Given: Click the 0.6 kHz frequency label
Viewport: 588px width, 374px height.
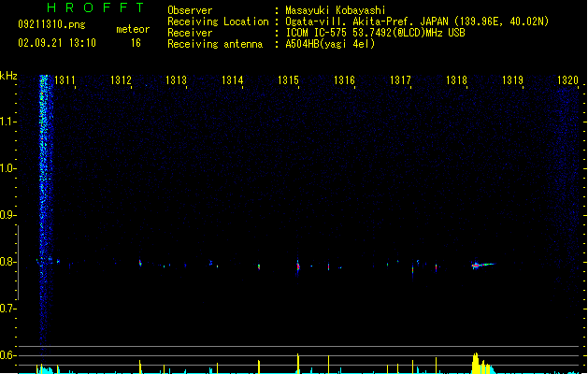Looking at the screenshot, I should 7,355.
